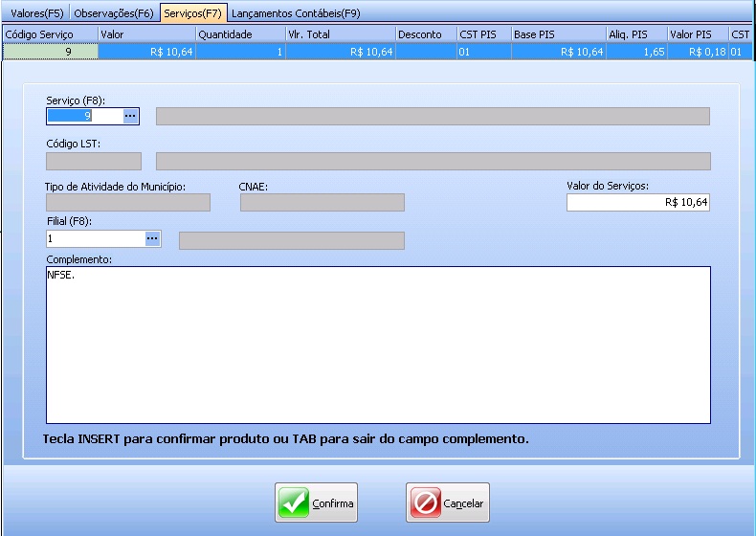Click the Base PIS column header
756x536 pixels.
[x=558, y=34]
